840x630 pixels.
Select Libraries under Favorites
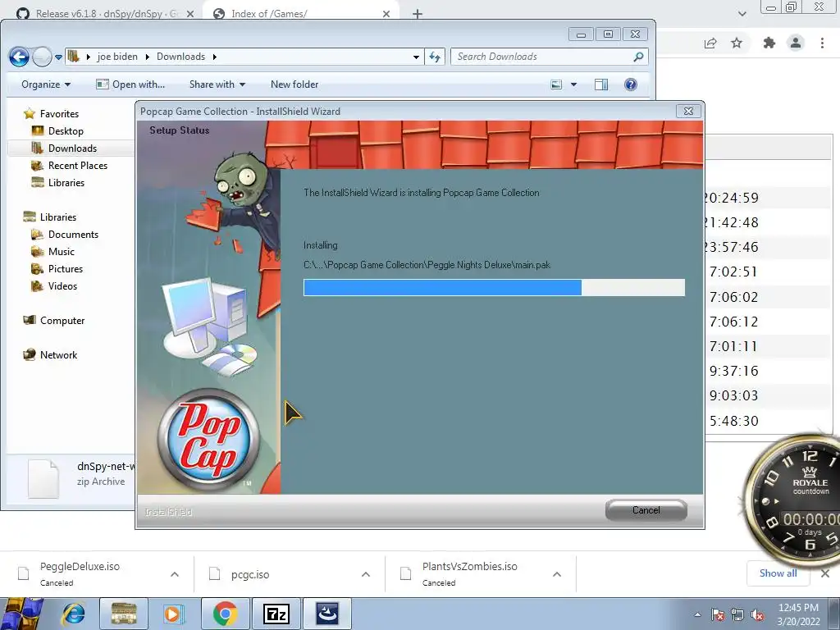pyautogui.click(x=66, y=183)
